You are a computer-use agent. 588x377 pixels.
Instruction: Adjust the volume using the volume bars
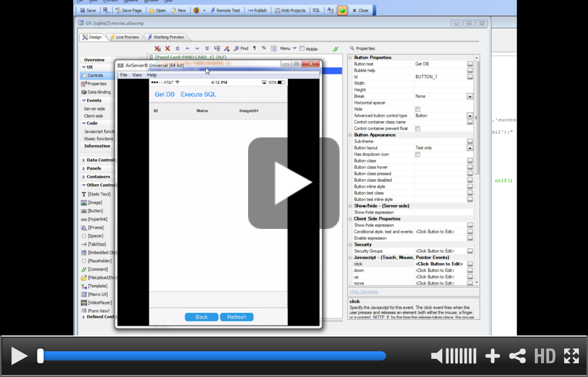coord(461,356)
